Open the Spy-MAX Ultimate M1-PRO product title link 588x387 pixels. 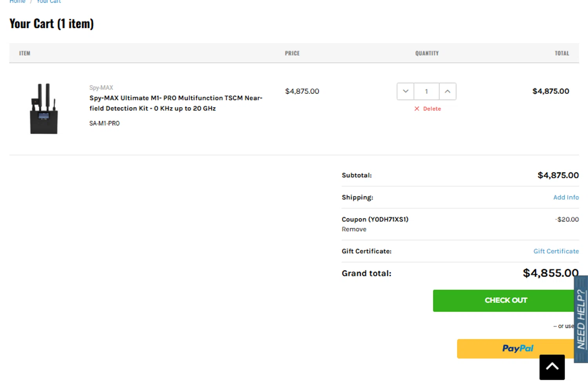[176, 103]
